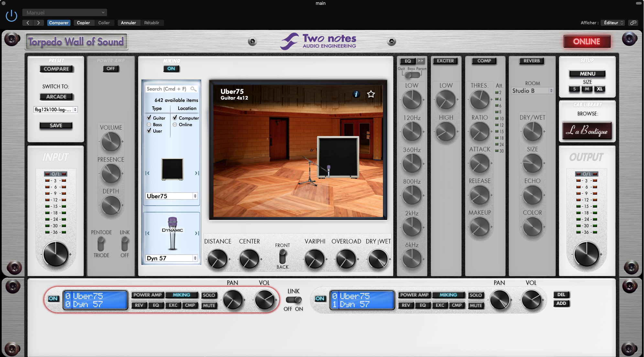This screenshot has height=357, width=644.
Task: Click the red ONLINE button
Action: point(587,41)
